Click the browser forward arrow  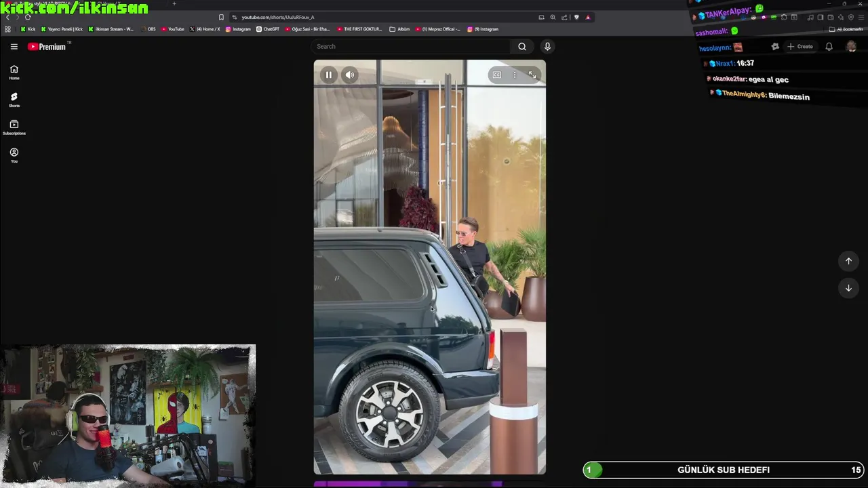18,17
